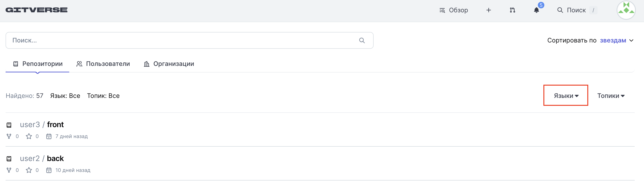The width and height of the screenshot is (644, 187).
Task: Open the Обзор link in header
Action: (x=454, y=10)
